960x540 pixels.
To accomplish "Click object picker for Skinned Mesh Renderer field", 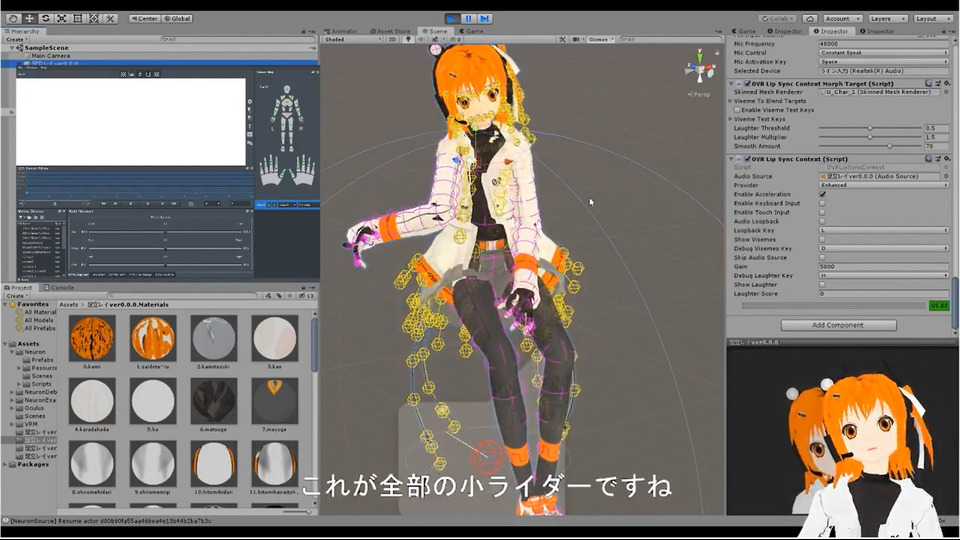I will coord(946,92).
